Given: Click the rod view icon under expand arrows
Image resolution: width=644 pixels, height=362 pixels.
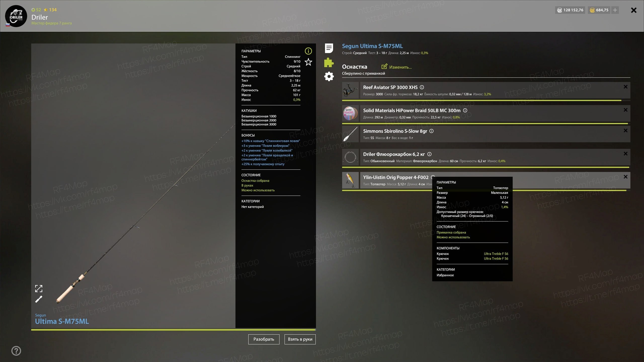Looking at the screenshot, I should (x=39, y=299).
